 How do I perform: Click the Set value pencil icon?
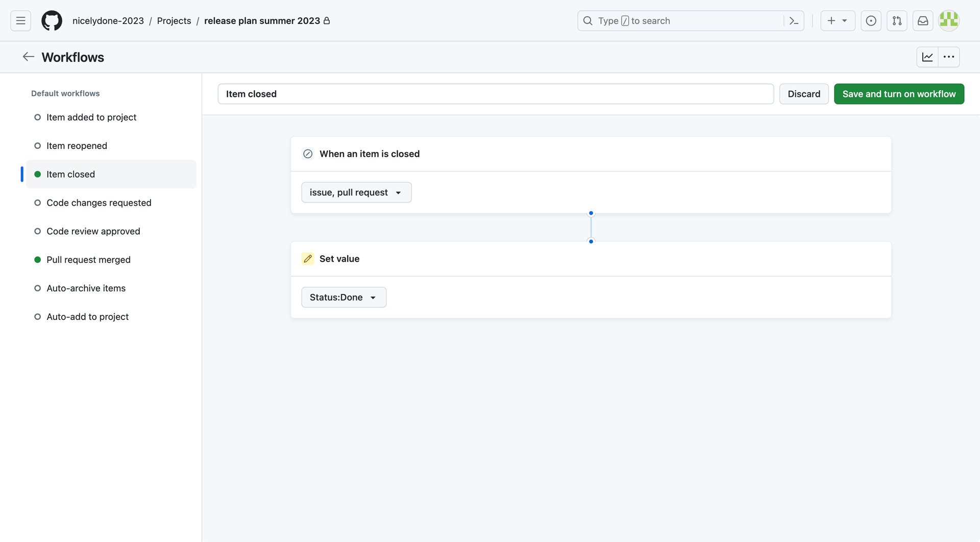(x=307, y=259)
